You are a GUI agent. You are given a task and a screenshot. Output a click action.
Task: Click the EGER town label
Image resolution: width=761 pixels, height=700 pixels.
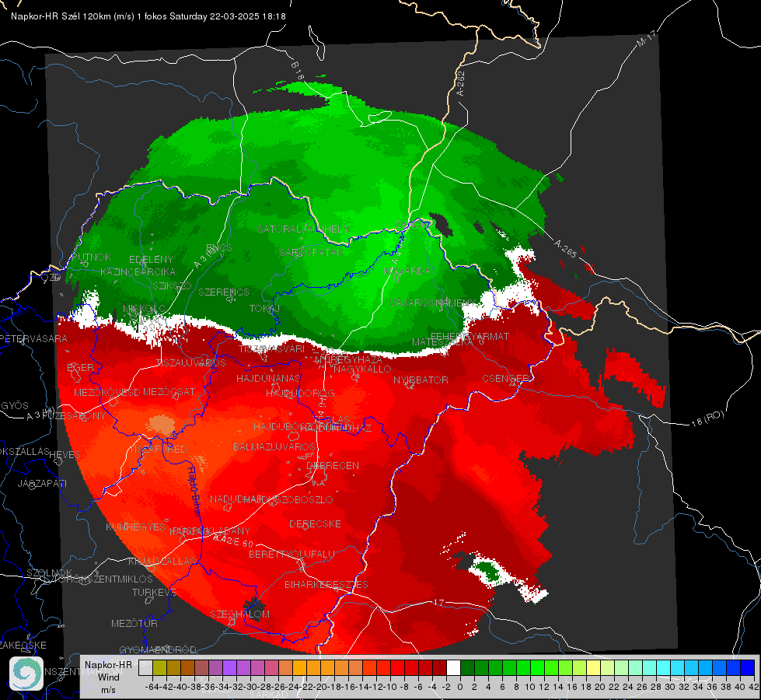tap(81, 367)
